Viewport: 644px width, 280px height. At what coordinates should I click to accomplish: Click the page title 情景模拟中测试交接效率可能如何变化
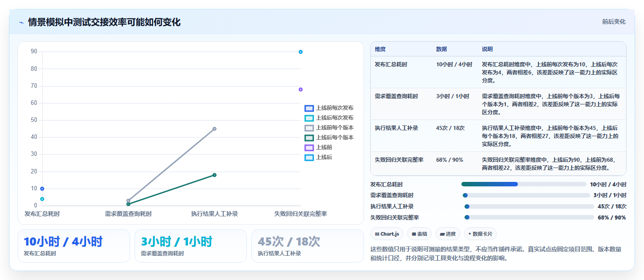pos(104,22)
